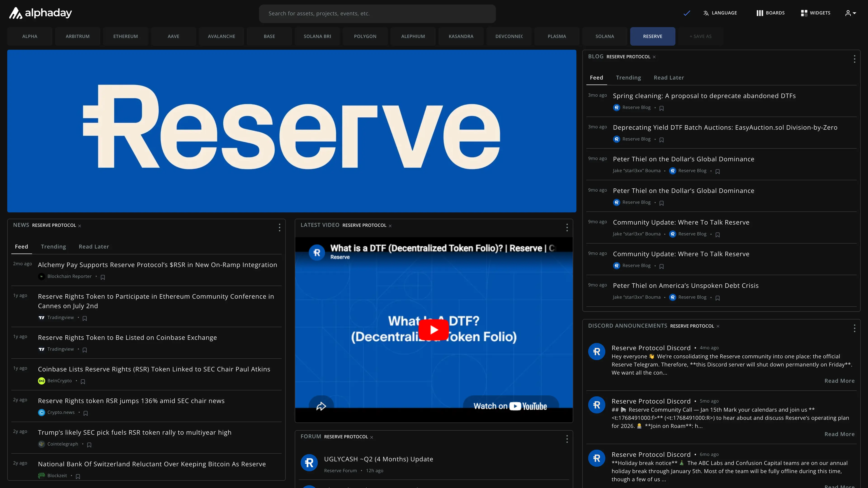Bookmark the BeInCrypto Coinbase Lists RSR article
The image size is (868, 488).
83,382
